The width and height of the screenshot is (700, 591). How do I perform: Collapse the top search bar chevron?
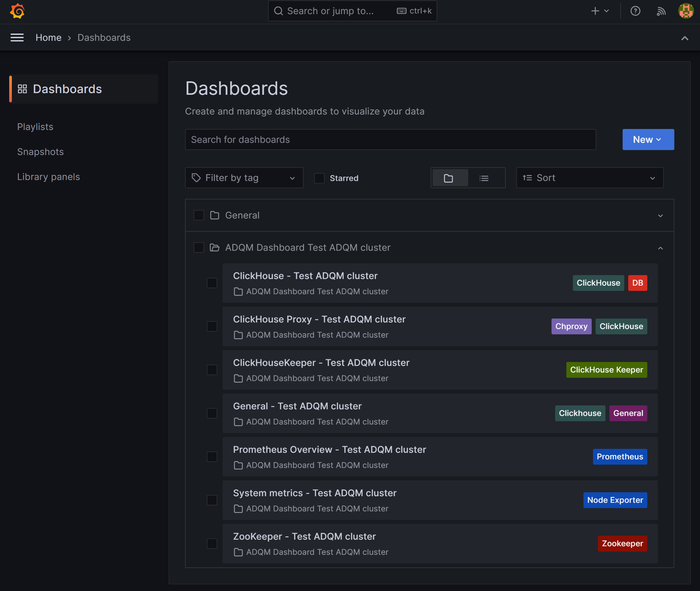point(685,38)
